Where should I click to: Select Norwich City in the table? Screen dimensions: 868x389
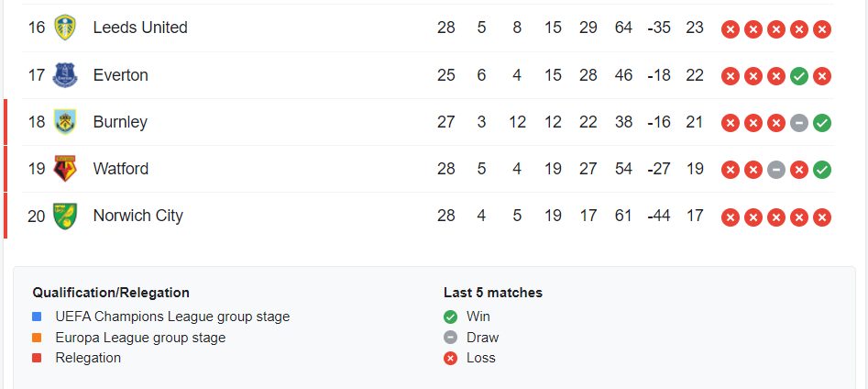pyautogui.click(x=137, y=216)
